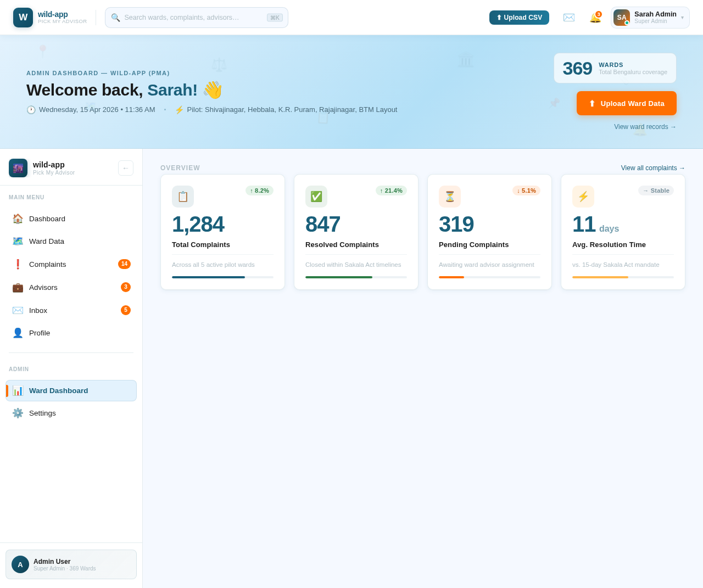This screenshot has height=588, width=703.
Task: Open Inbox in the sidebar
Action: tap(71, 310)
